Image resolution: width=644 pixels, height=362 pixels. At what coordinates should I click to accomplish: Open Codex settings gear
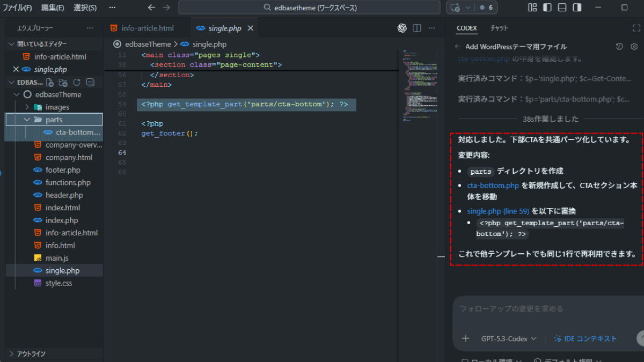tap(634, 47)
